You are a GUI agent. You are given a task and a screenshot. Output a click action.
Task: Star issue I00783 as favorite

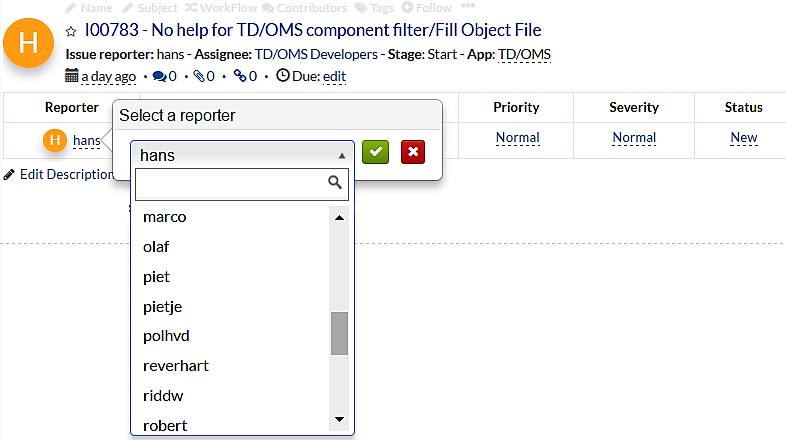[x=71, y=31]
